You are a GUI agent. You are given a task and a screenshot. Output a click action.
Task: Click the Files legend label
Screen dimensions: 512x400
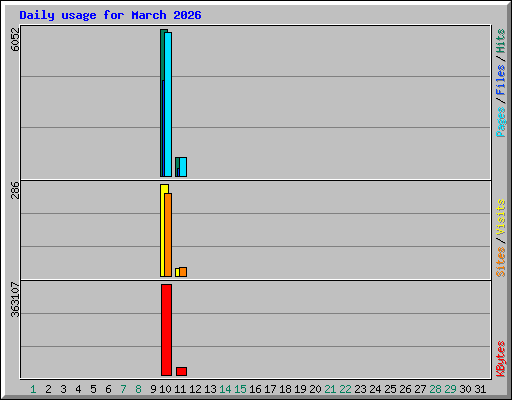501,79
